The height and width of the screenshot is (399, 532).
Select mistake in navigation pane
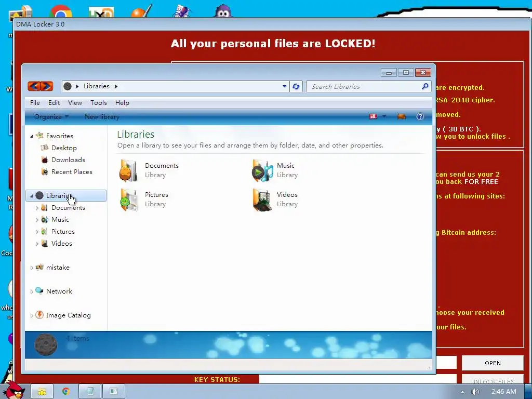[x=57, y=268]
